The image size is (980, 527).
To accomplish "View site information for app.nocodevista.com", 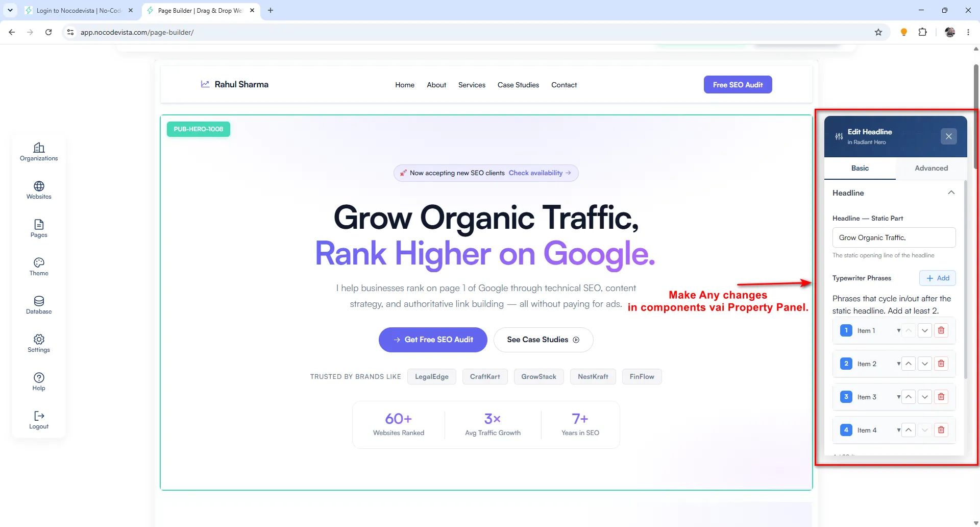I will coord(70,32).
